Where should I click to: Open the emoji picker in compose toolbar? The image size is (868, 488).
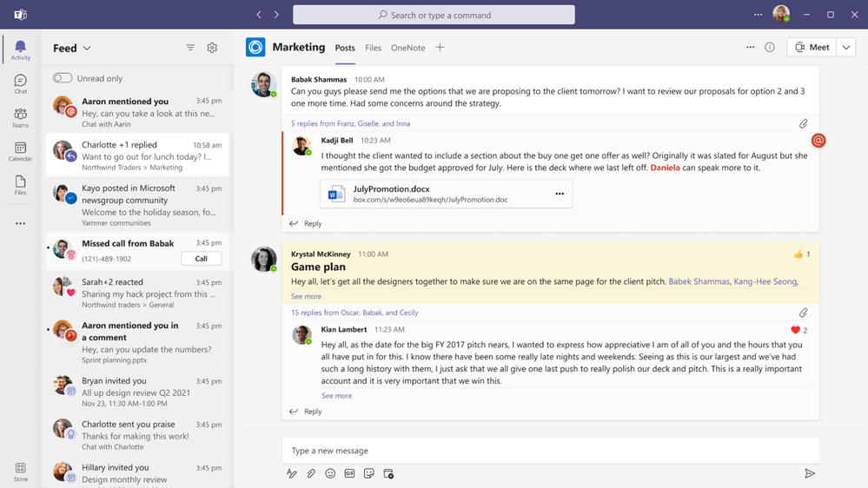point(330,473)
